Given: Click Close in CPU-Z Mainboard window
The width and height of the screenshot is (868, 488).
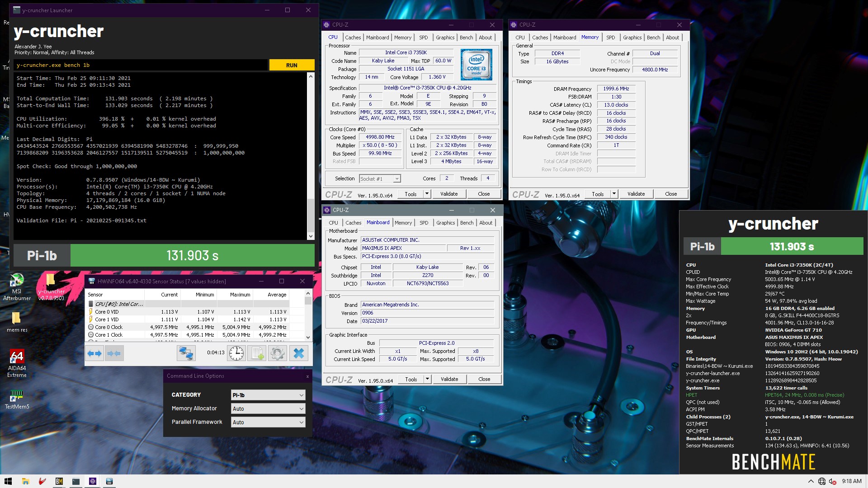Looking at the screenshot, I should click(x=484, y=379).
